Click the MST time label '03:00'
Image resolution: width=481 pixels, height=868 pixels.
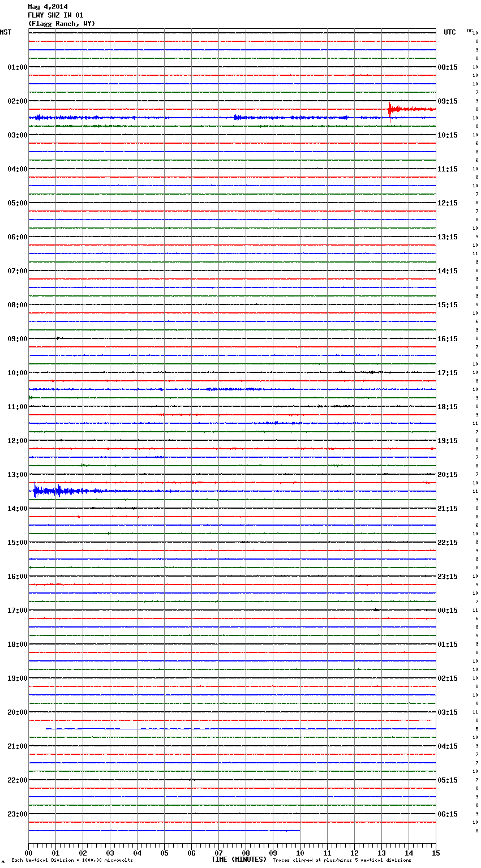(18, 135)
